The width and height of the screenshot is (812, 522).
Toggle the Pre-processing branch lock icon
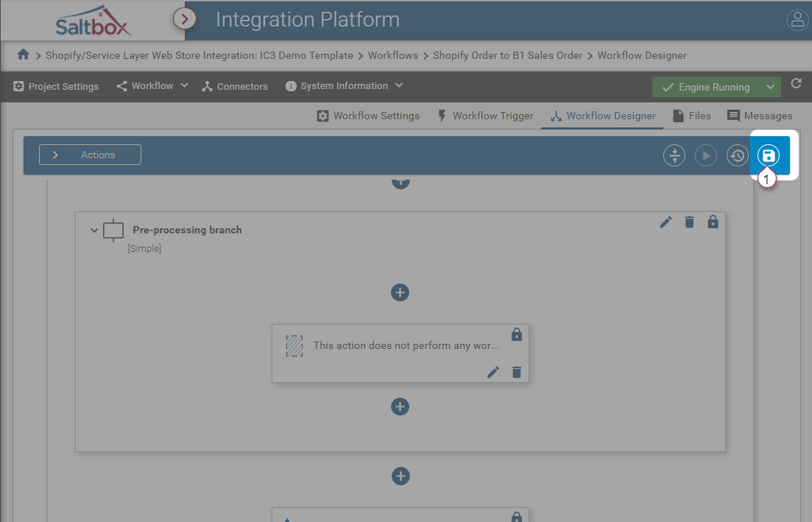click(713, 222)
